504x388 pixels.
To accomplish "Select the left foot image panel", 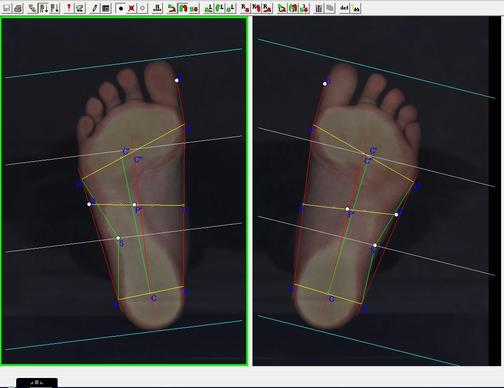I will [x=124, y=191].
